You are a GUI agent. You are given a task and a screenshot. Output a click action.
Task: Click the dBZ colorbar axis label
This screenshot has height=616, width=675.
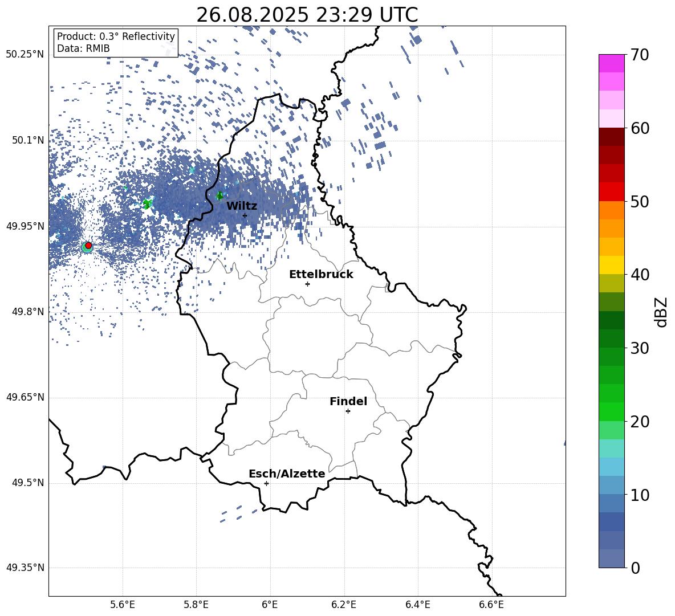click(662, 312)
